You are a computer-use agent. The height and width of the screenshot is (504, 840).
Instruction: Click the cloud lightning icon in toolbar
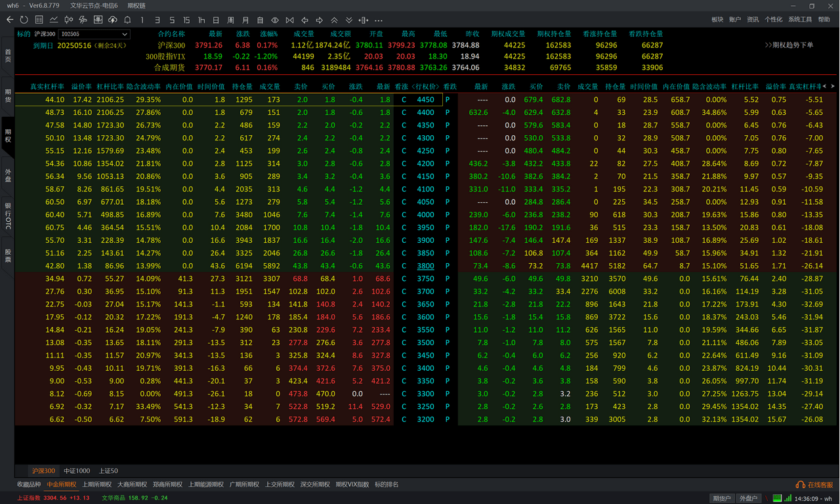click(112, 20)
